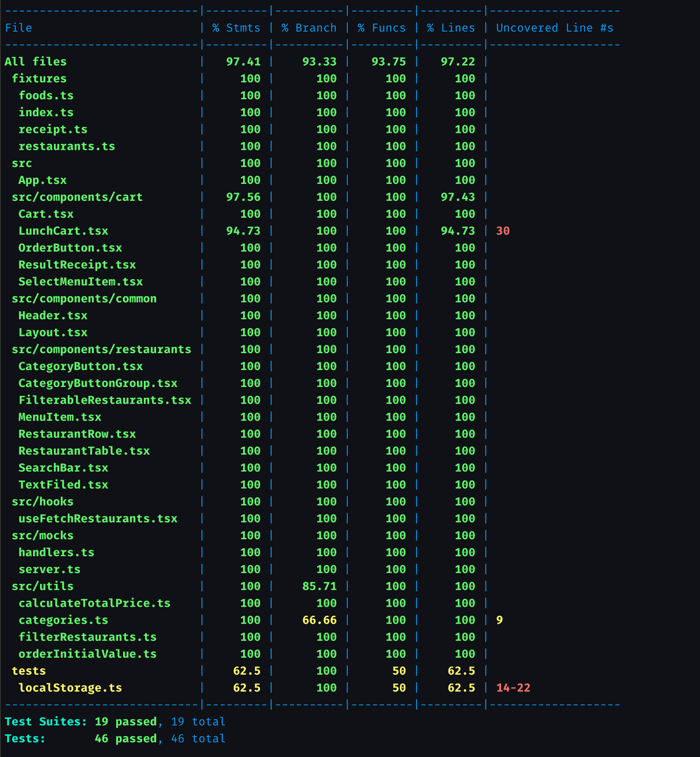700x757 pixels.
Task: Click the 'SelectMenuItem.tsx' file name
Action: 80,281
